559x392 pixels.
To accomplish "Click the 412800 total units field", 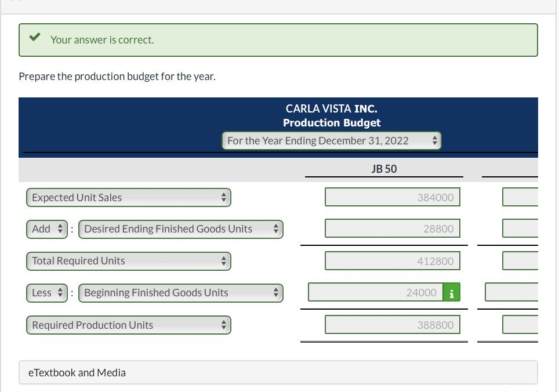I will coord(393,260).
